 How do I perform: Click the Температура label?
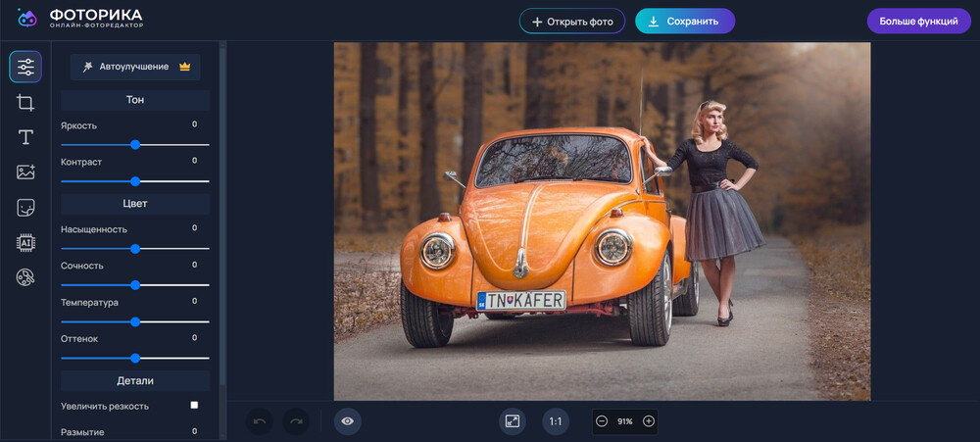[89, 303]
